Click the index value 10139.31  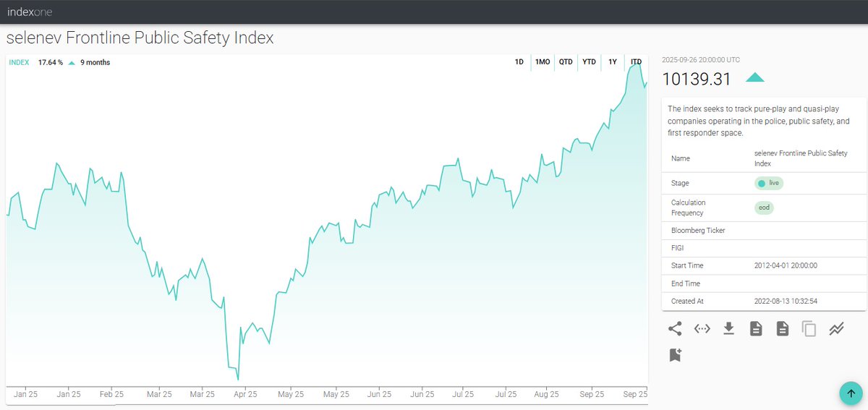(x=697, y=80)
